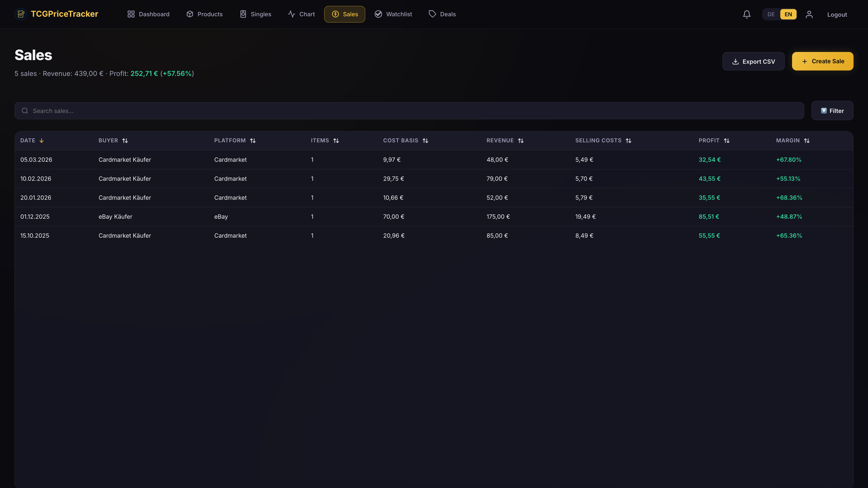Click the search magnifier icon
The image size is (868, 488).
pyautogui.click(x=25, y=111)
